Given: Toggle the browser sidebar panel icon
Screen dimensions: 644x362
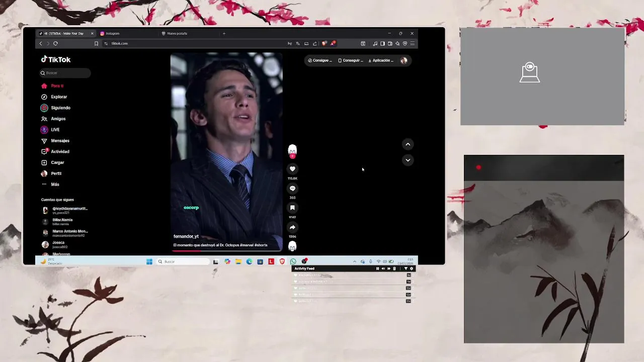Looking at the screenshot, I should (x=382, y=44).
